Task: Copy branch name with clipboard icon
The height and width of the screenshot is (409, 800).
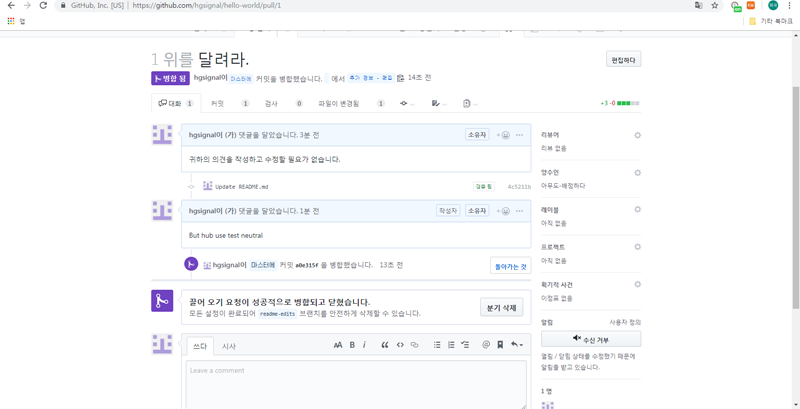Action: click(401, 78)
